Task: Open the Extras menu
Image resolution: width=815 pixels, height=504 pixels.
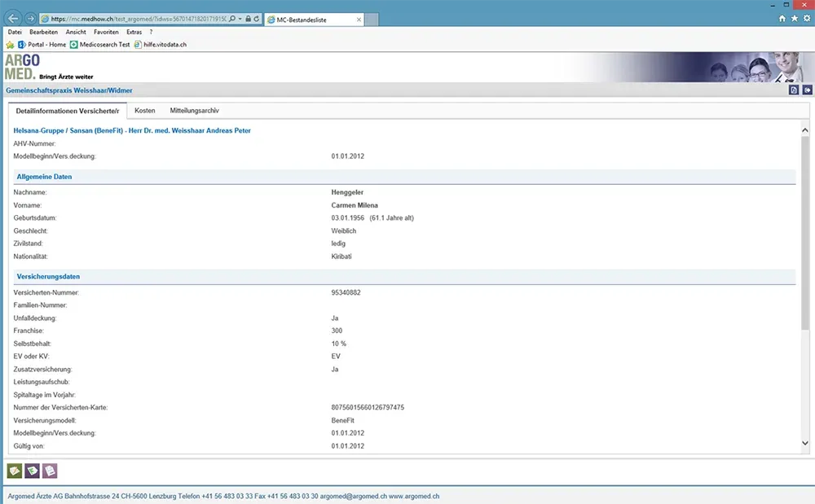Action: click(134, 33)
